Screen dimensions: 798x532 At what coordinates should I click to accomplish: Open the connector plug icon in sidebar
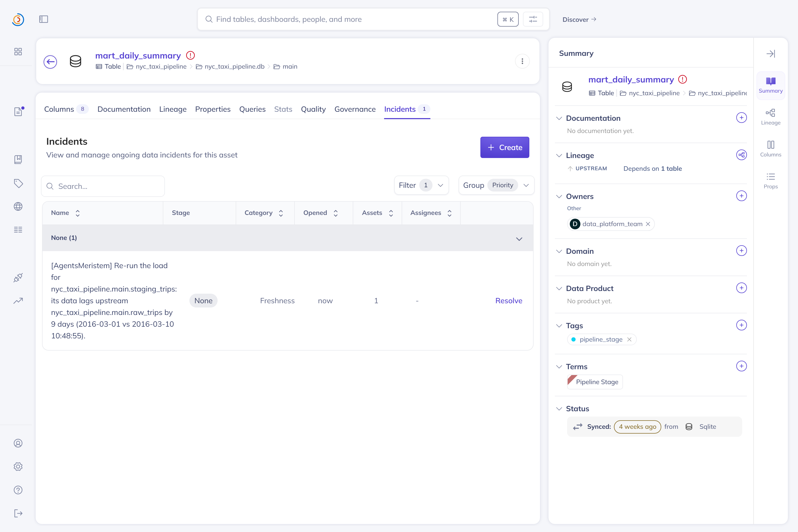click(18, 277)
